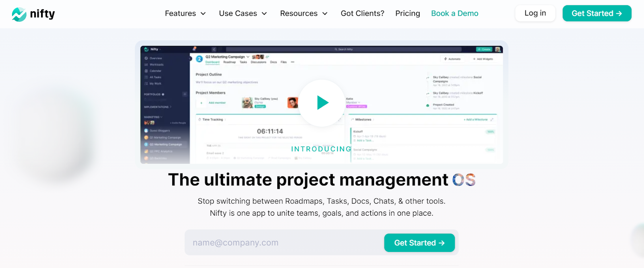The width and height of the screenshot is (644, 268).
Task: Open the Pricing page
Action: point(408,13)
